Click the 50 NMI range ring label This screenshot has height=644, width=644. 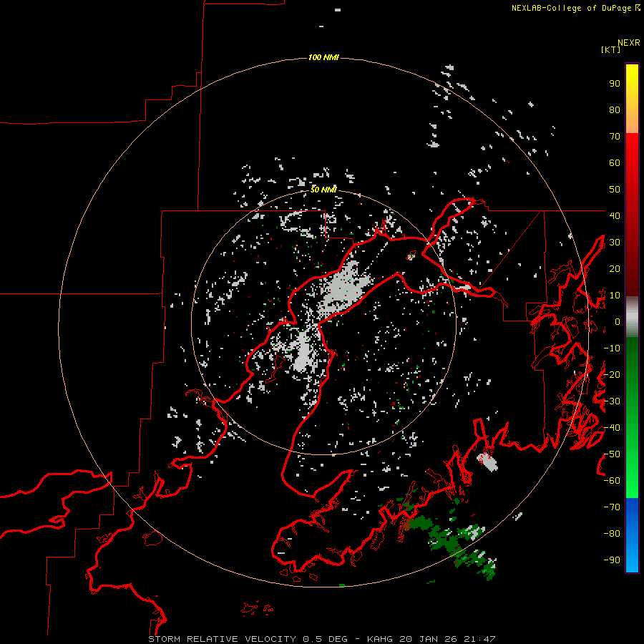point(323,190)
